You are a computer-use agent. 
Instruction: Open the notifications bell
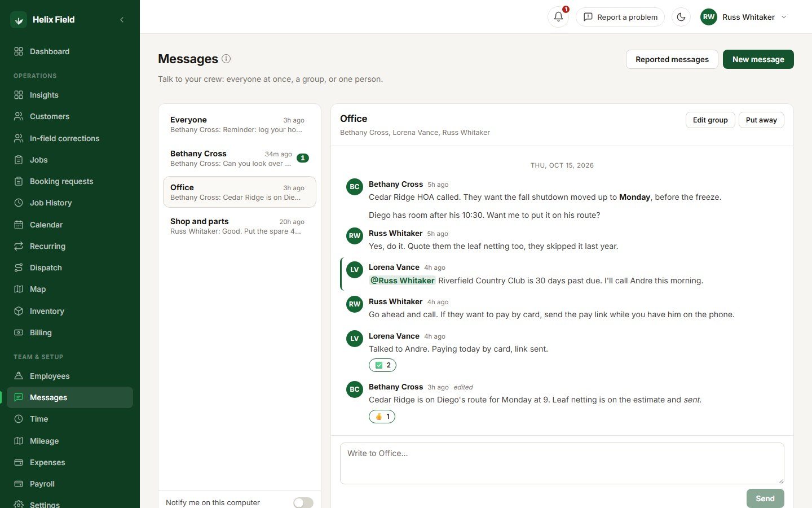click(558, 17)
